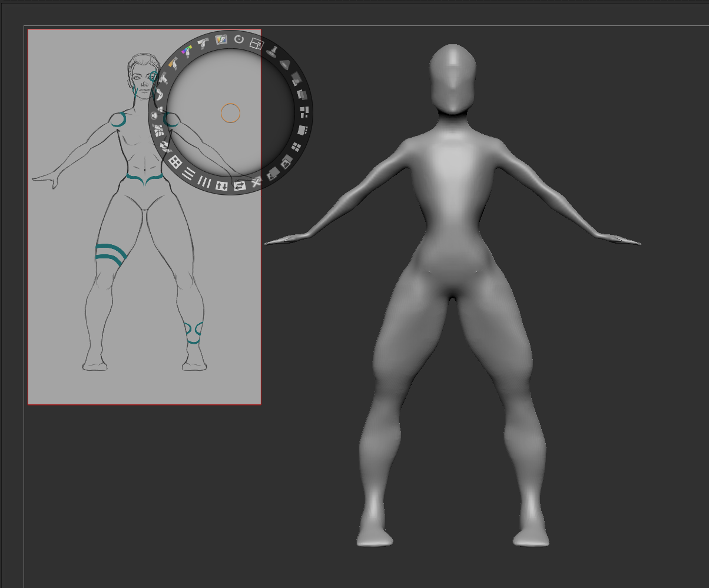Viewport: 709px width, 588px height.
Task: Select the Intensity gray brush icon
Action: 204,43
